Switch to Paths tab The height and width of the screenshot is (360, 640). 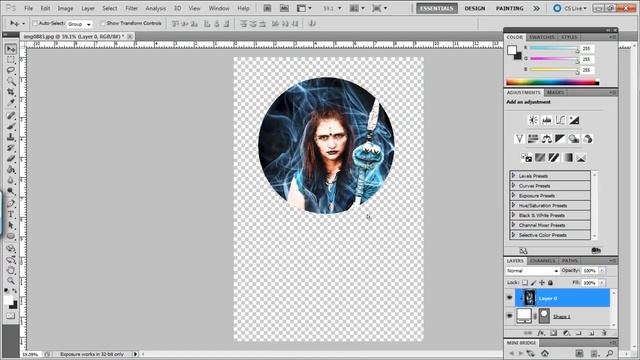(x=569, y=261)
